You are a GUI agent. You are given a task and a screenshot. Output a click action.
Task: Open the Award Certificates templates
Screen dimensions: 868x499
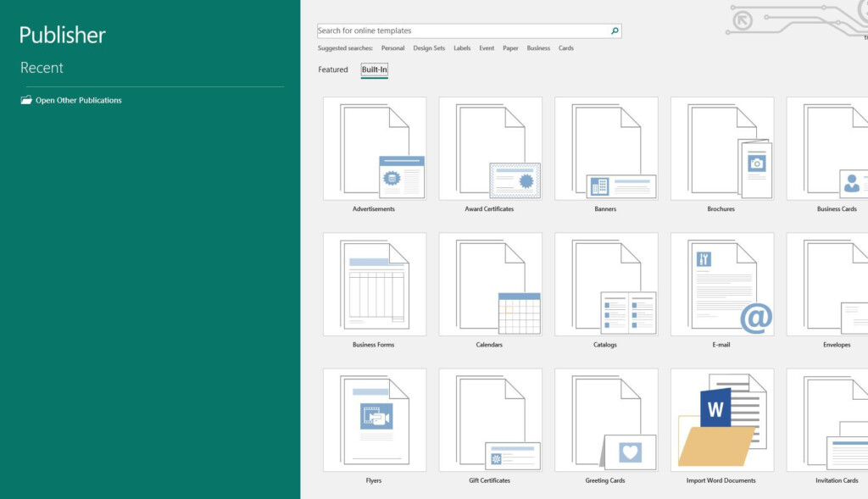pyautogui.click(x=491, y=149)
